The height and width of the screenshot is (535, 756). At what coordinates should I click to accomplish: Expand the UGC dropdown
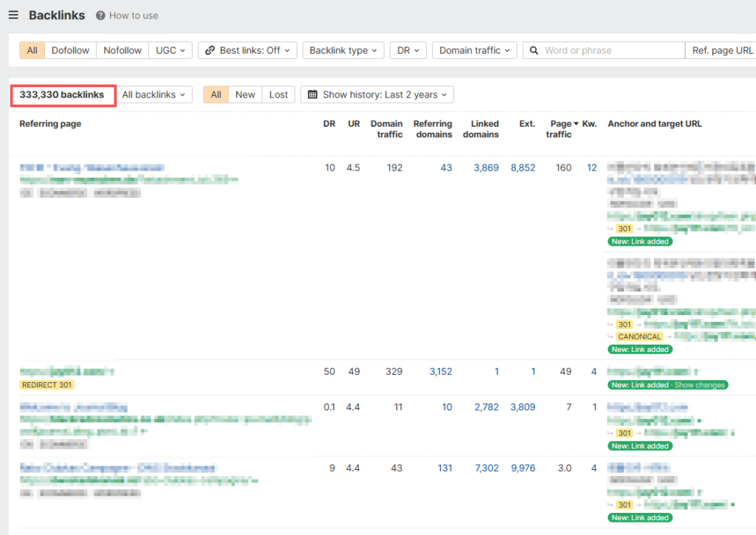(170, 50)
